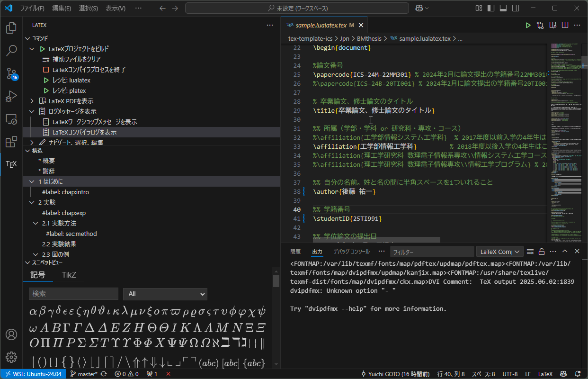Viewport: 588px width, 379px height.
Task: Maximize the output panel size
Action: 565,252
